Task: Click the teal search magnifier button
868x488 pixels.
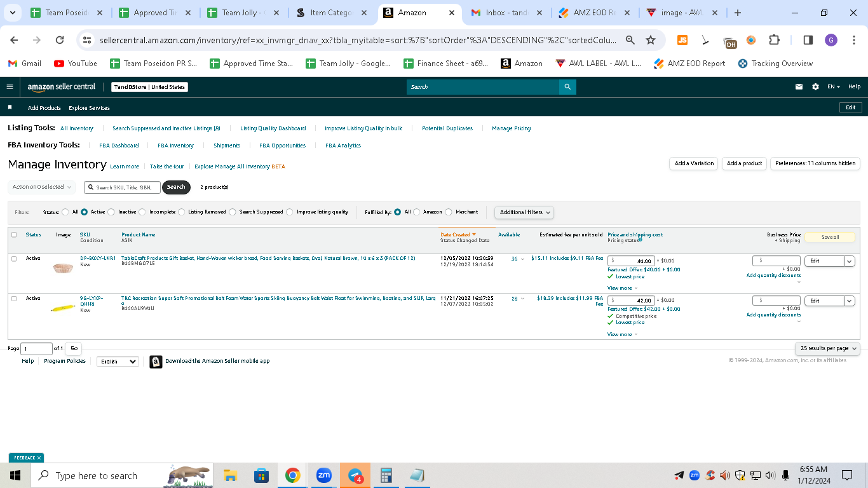Action: click(567, 87)
